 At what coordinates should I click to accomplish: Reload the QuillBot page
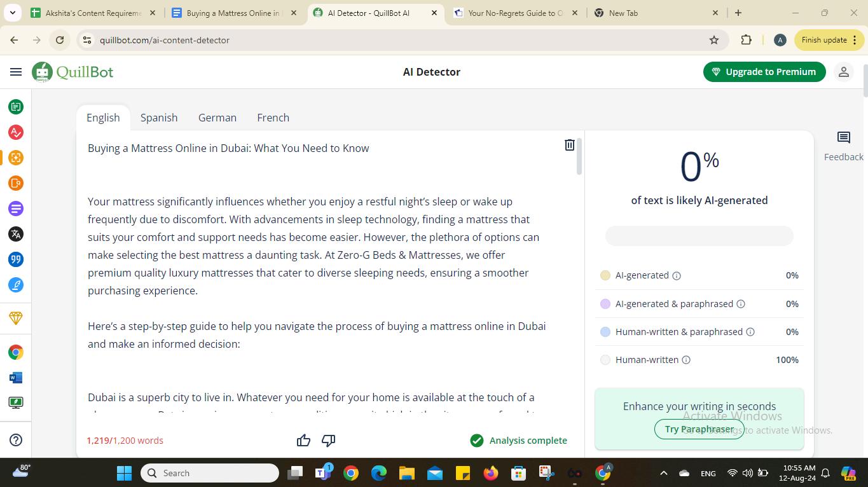[60, 40]
